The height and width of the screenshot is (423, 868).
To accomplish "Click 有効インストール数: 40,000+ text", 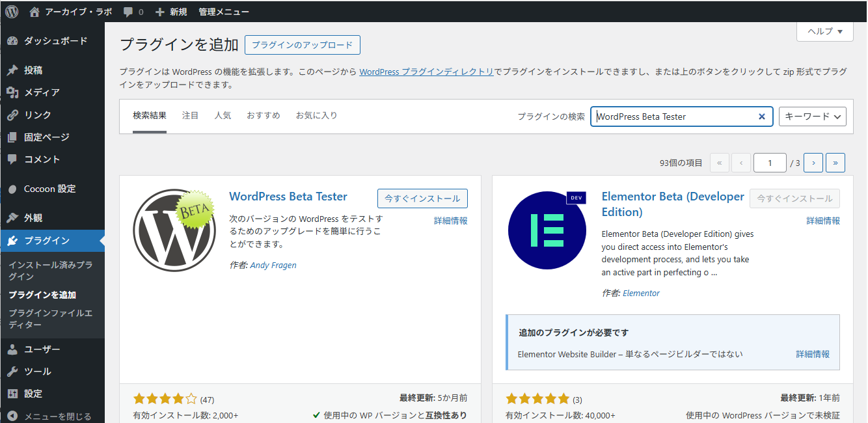I will [560, 415].
